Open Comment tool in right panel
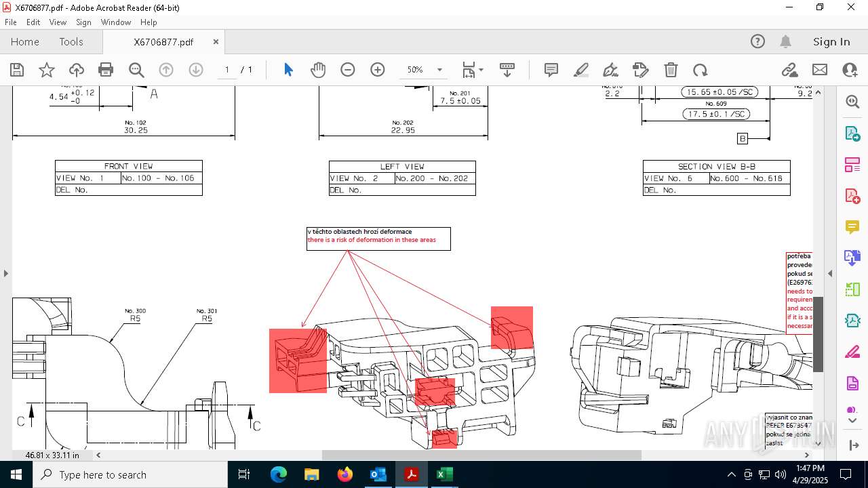Screen dimensions: 868x488 coord(852,226)
